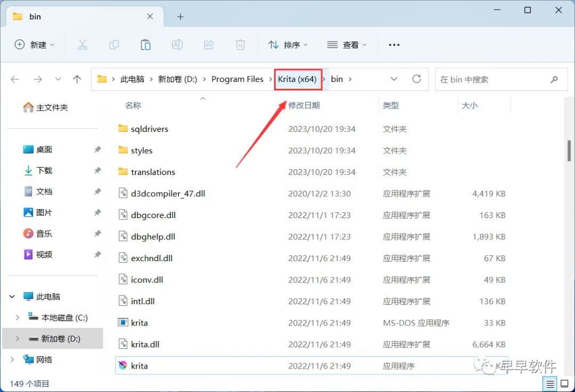Open 图片 in the sidebar
Image resolution: width=575 pixels, height=392 pixels.
[x=38, y=212]
